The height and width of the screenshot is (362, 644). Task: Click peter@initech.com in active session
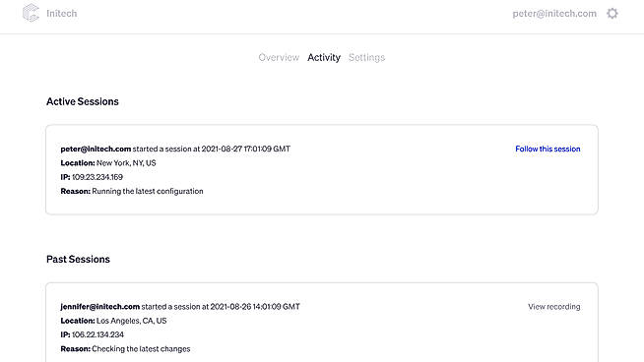pyautogui.click(x=96, y=149)
